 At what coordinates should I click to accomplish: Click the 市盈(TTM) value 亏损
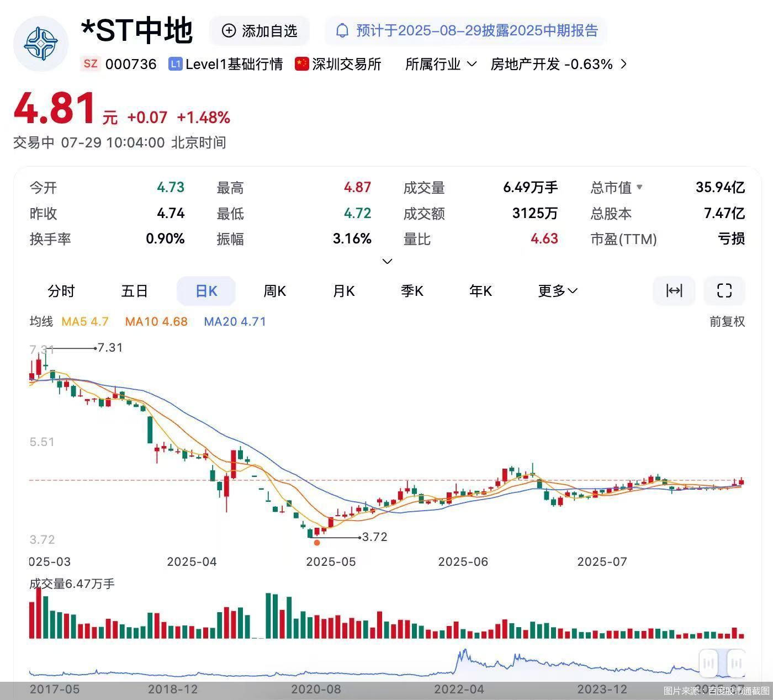point(731,238)
